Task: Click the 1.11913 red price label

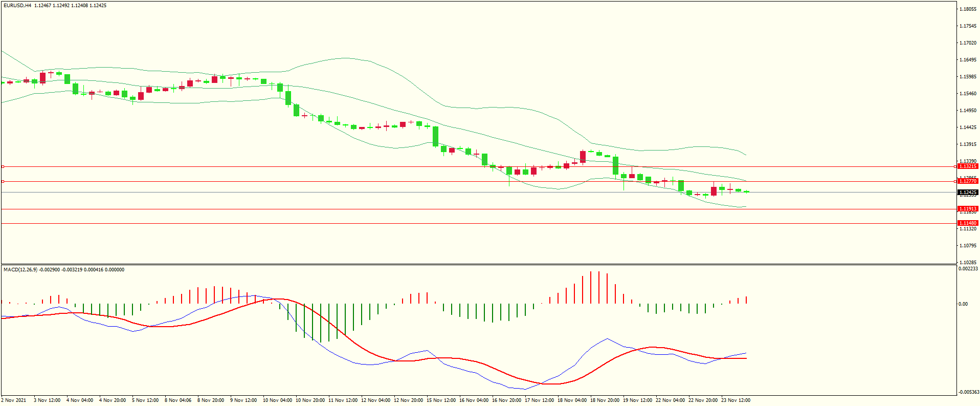Action: pos(967,209)
